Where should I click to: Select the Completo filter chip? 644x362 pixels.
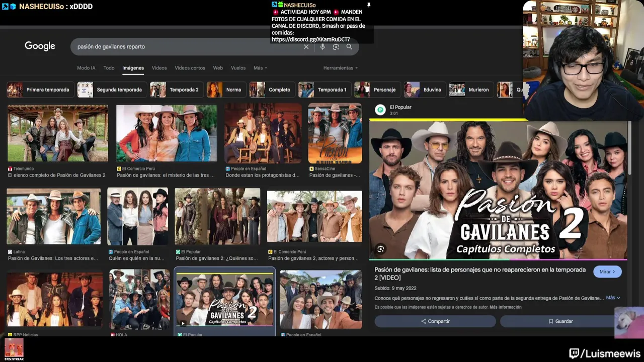(x=272, y=89)
